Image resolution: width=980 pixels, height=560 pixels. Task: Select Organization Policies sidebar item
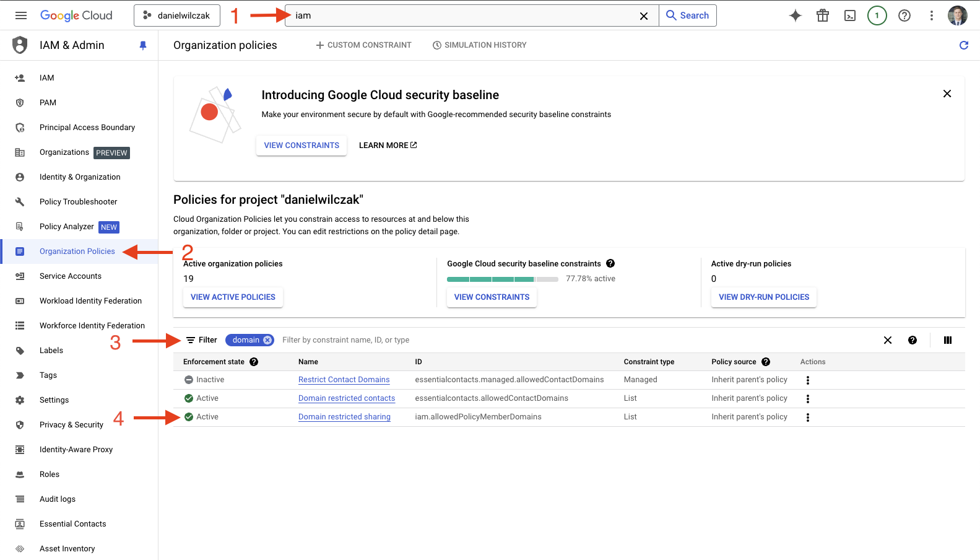point(79,252)
